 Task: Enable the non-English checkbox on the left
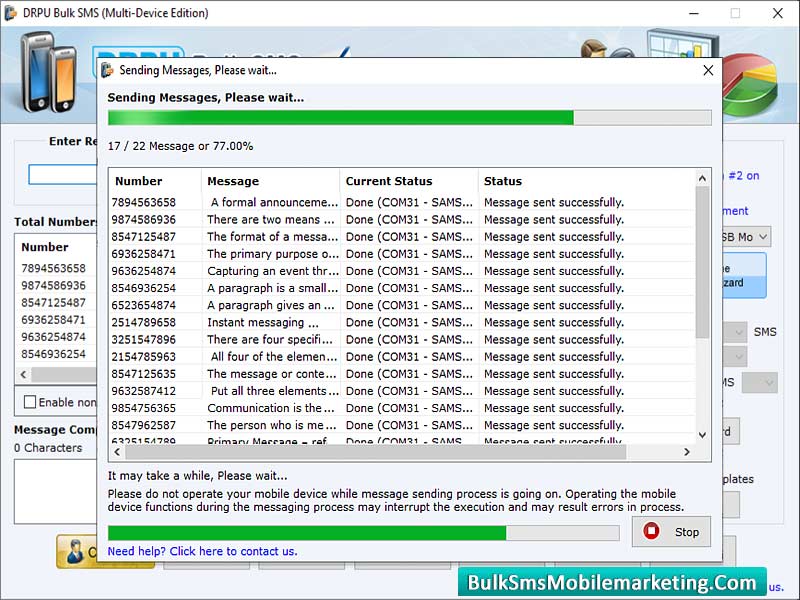[30, 402]
